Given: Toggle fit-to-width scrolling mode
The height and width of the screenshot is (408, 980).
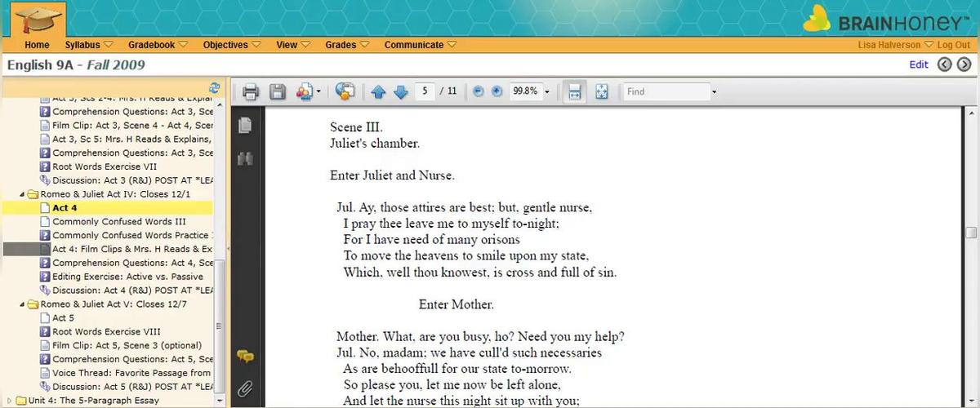Looking at the screenshot, I should pos(574,92).
